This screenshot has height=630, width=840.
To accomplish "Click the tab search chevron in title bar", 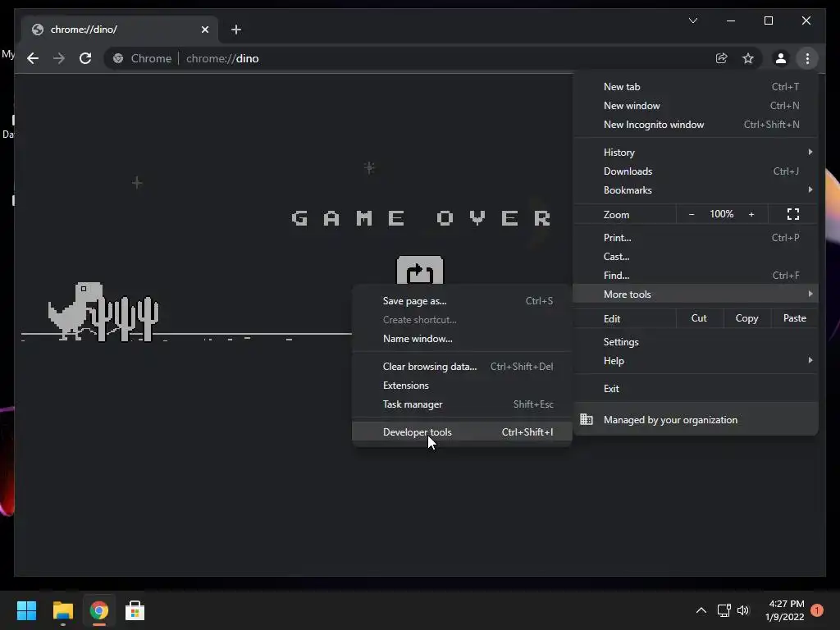I will 692,21.
